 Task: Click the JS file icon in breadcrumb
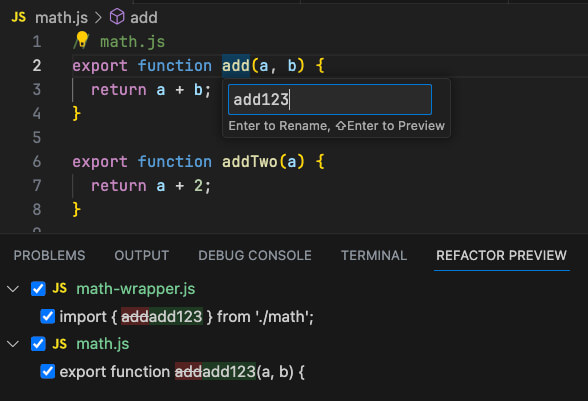[19, 17]
